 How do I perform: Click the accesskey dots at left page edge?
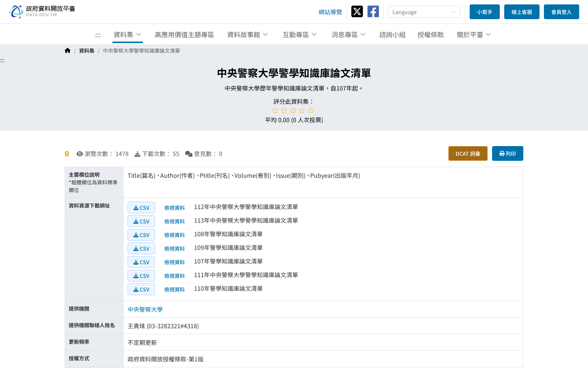pos(2,61)
